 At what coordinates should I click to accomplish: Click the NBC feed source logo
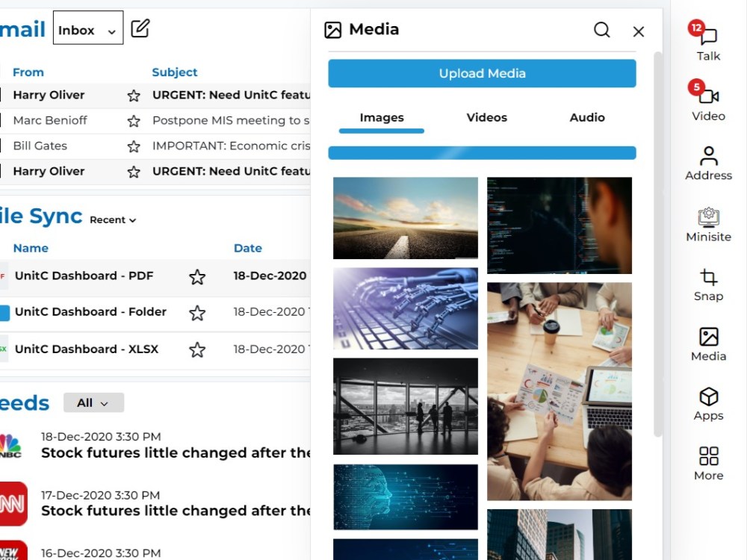pyautogui.click(x=10, y=446)
